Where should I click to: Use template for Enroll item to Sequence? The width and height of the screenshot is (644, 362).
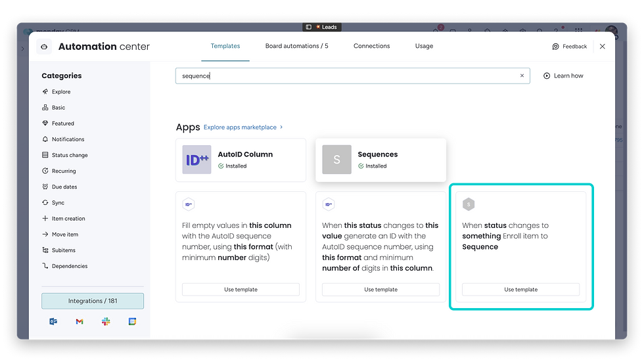click(520, 289)
